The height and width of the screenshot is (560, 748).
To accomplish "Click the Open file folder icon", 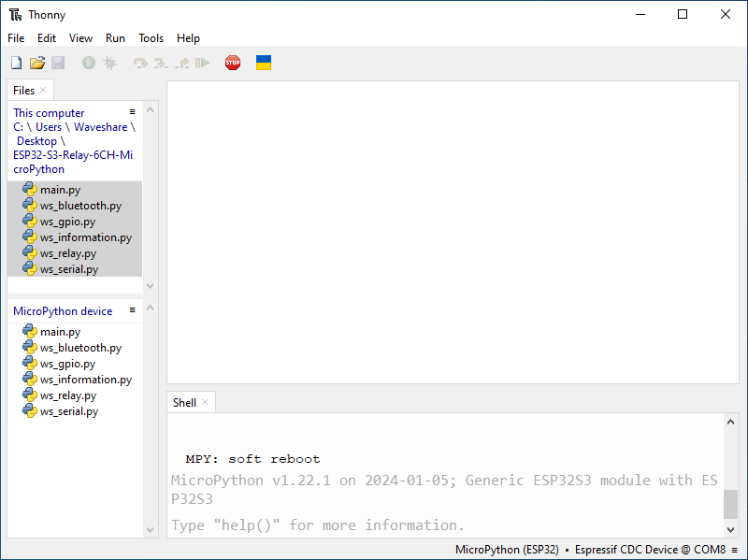I will [x=37, y=63].
